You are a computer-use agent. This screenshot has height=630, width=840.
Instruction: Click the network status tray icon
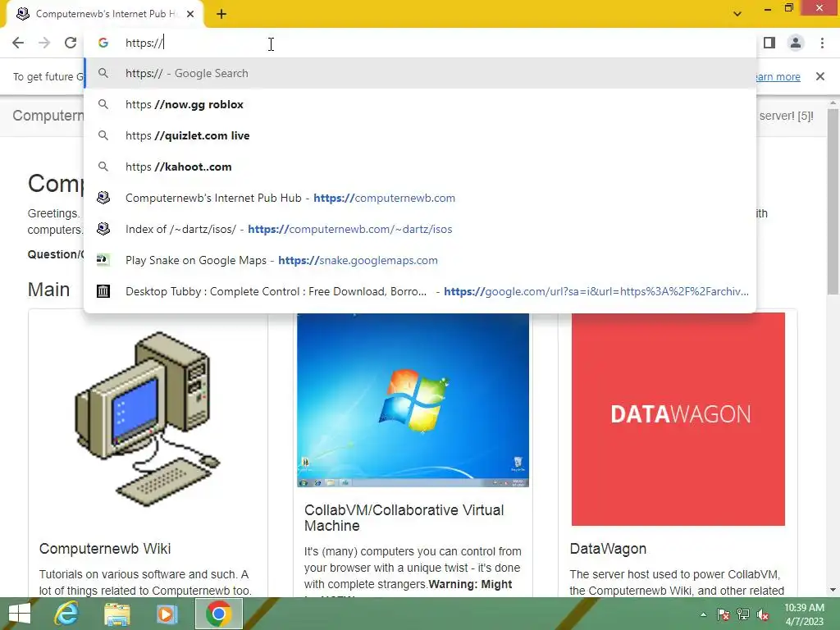(x=743, y=614)
